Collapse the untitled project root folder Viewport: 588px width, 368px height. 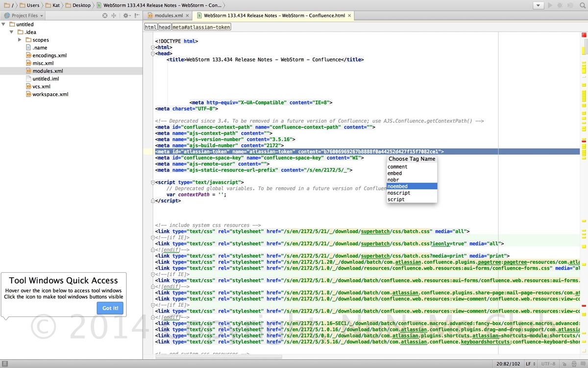point(4,24)
